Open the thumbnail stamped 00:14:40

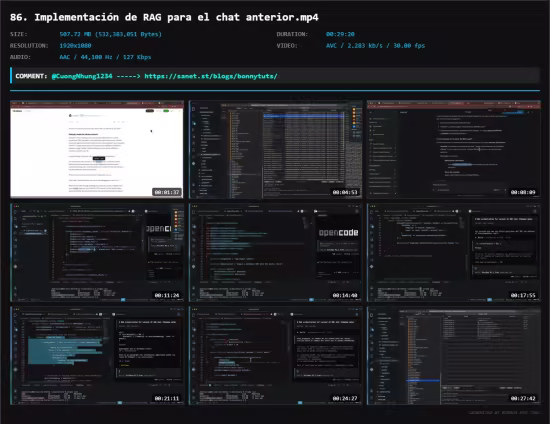coord(275,253)
